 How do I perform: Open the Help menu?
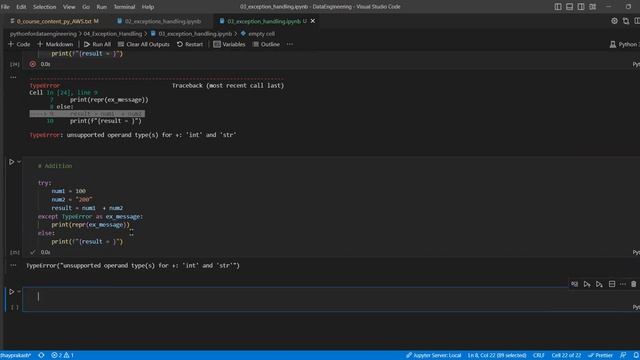tap(148, 7)
